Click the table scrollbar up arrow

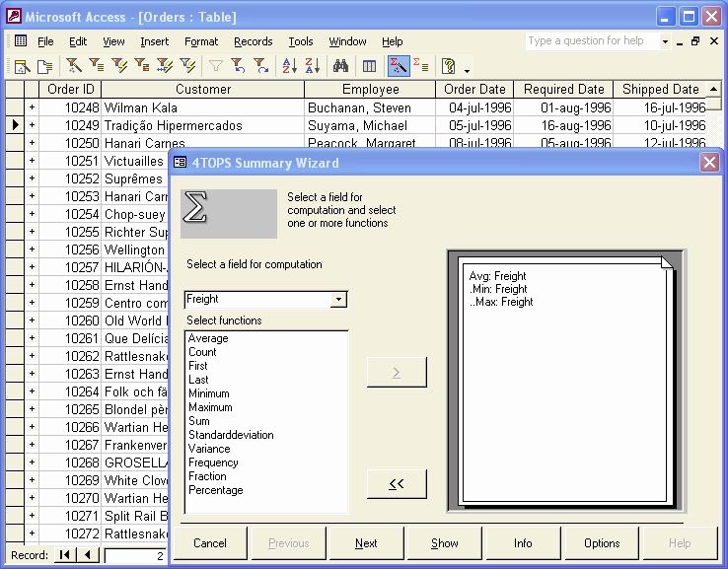[x=713, y=89]
